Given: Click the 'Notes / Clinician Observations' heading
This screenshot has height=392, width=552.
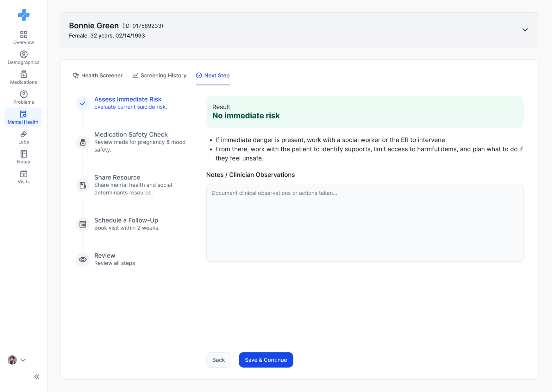Looking at the screenshot, I should [x=250, y=175].
